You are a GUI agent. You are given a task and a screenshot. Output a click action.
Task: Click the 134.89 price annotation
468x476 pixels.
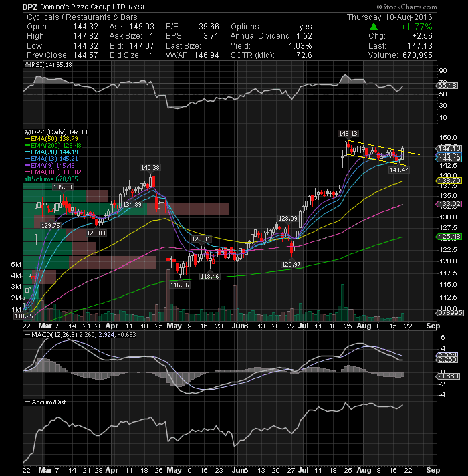click(132, 205)
